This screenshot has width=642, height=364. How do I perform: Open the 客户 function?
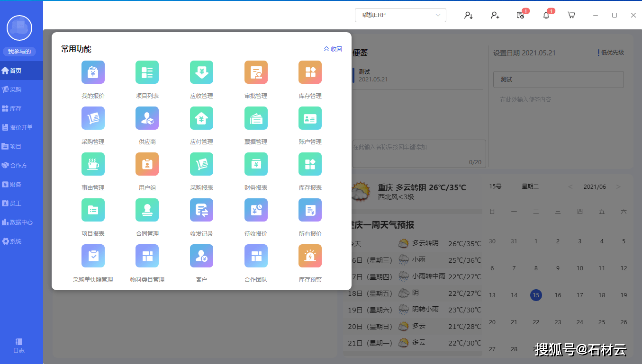point(201,256)
